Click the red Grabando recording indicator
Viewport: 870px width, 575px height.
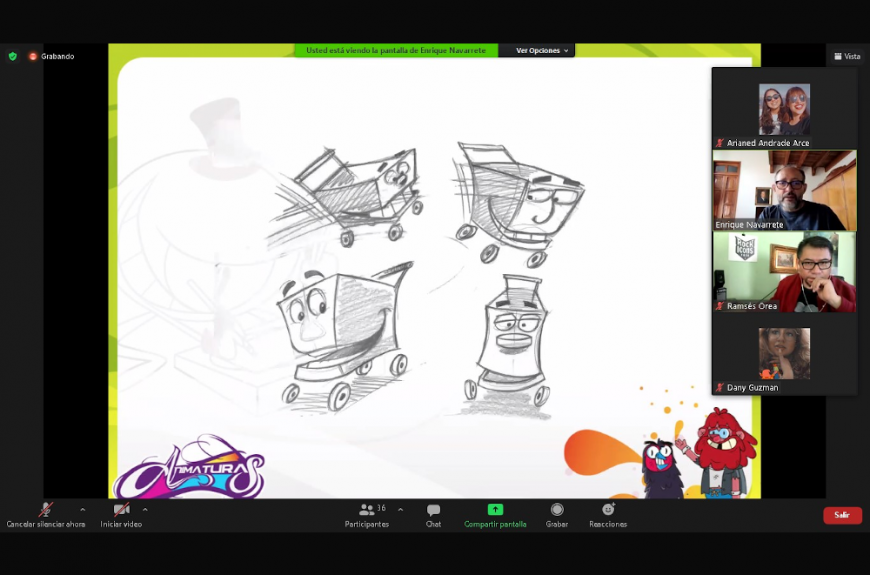(x=52, y=56)
